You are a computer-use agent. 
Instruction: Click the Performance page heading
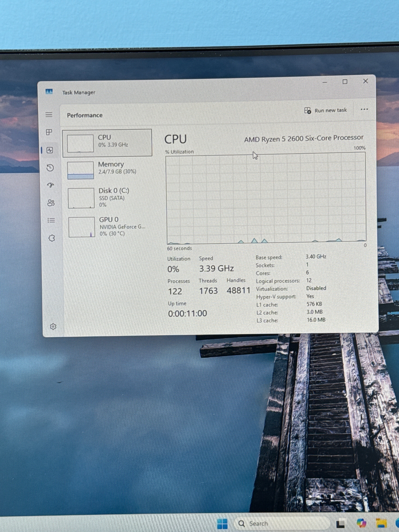pos(85,115)
